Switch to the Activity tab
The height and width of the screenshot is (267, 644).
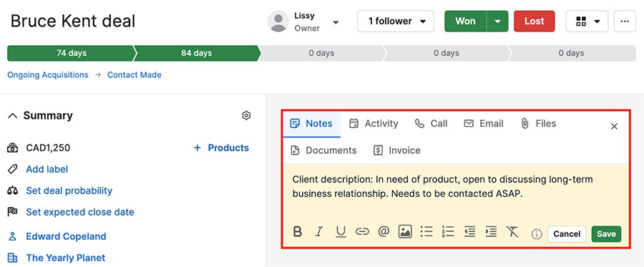(374, 124)
